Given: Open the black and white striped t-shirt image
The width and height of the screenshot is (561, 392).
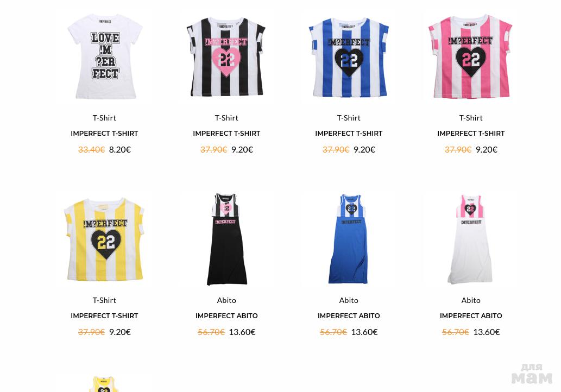Looking at the screenshot, I should (x=226, y=57).
